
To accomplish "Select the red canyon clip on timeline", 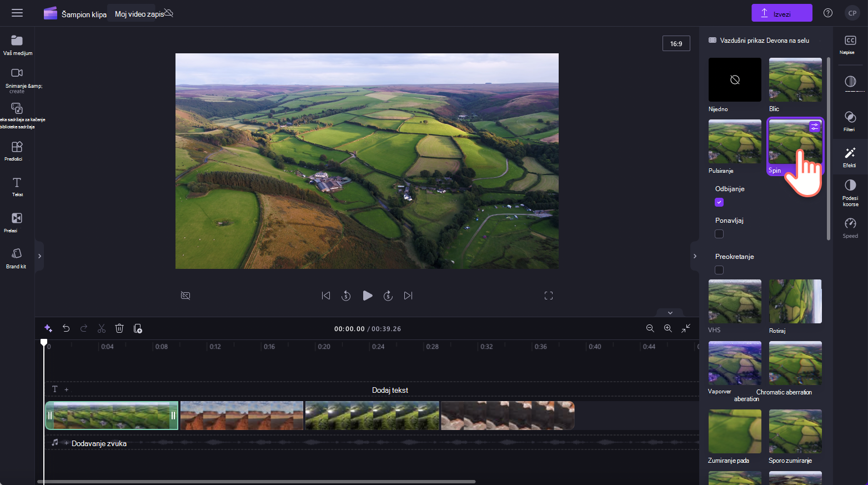I will click(242, 416).
